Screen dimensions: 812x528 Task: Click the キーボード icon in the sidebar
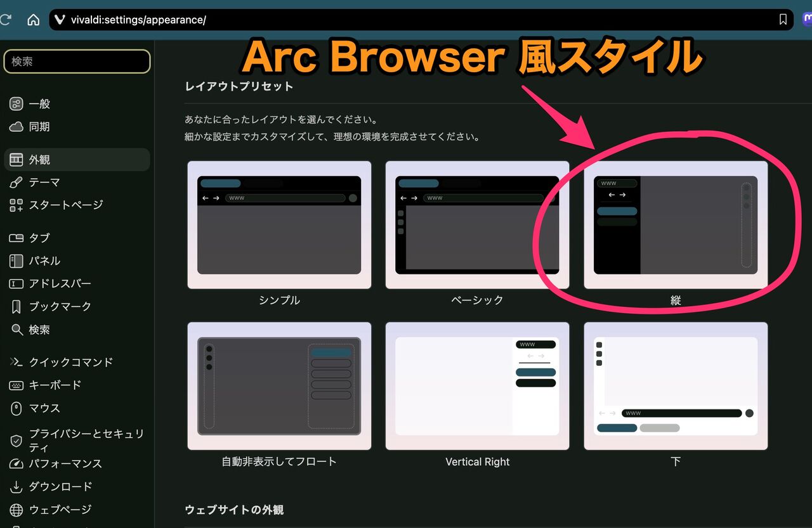[x=16, y=385]
